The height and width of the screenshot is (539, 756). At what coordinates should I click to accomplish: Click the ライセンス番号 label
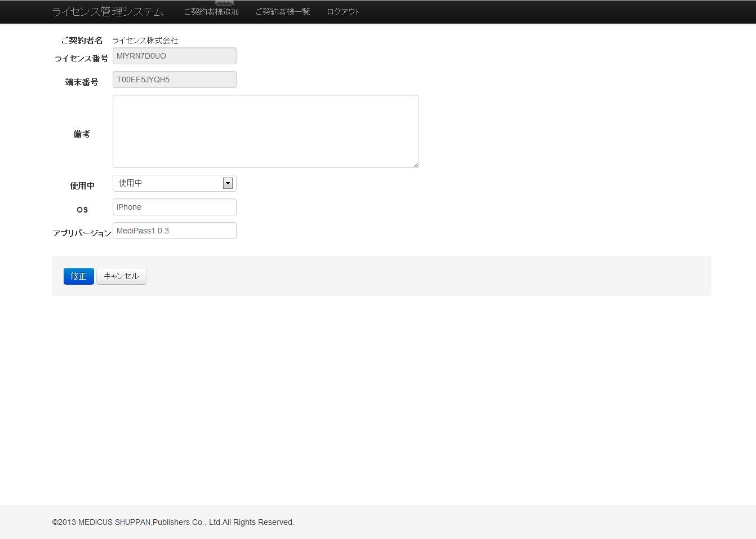coord(81,59)
